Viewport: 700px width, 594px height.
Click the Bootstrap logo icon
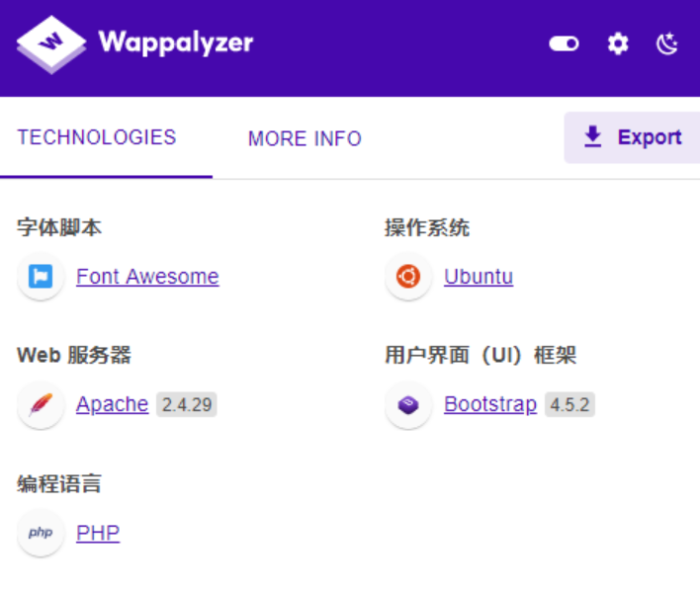[408, 405]
